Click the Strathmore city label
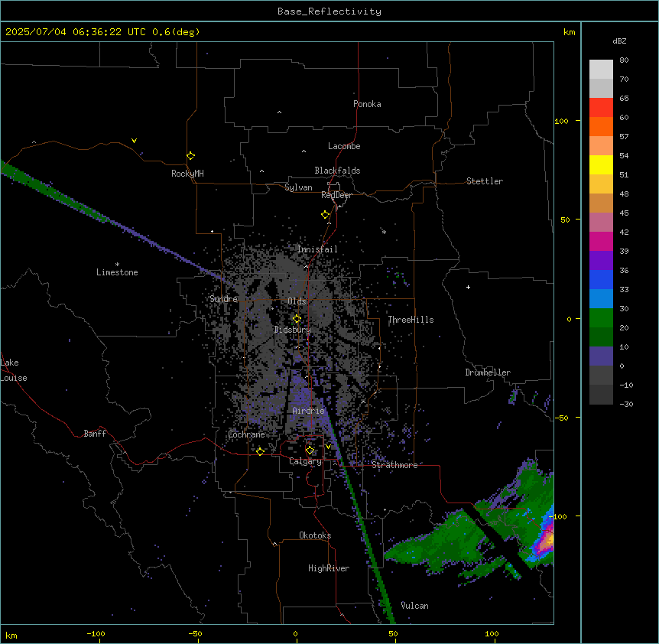Screen dimensions: 659x644 pos(394,465)
